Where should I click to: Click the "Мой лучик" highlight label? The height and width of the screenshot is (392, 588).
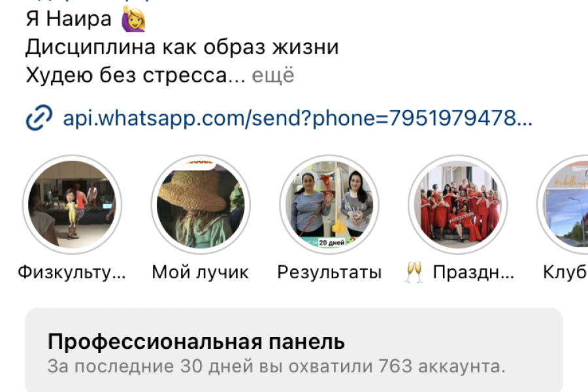[201, 272]
